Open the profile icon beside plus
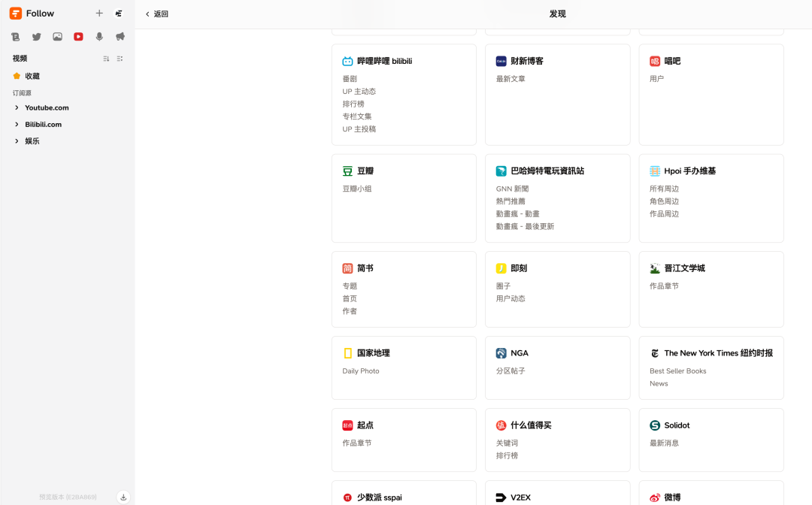 119,14
